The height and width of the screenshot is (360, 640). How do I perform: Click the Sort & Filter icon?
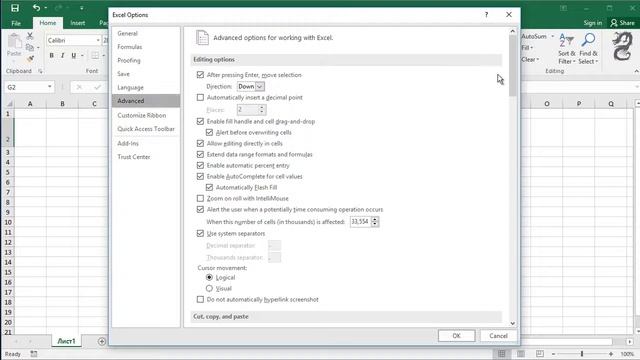click(567, 40)
